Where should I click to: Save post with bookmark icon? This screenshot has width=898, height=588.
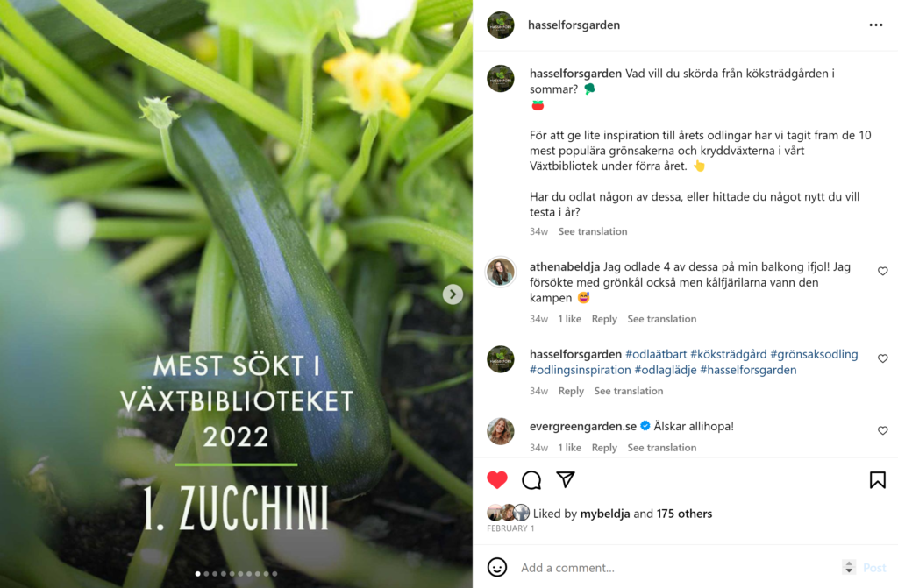(x=877, y=480)
